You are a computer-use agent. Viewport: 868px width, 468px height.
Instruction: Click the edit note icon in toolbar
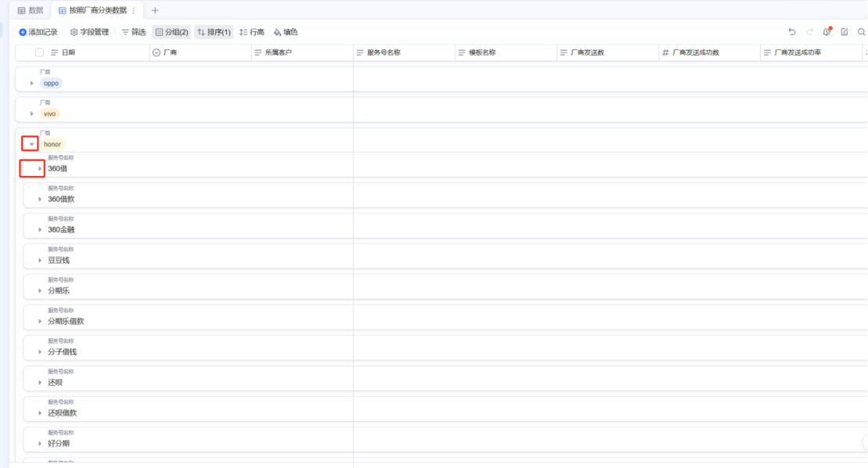[x=845, y=32]
